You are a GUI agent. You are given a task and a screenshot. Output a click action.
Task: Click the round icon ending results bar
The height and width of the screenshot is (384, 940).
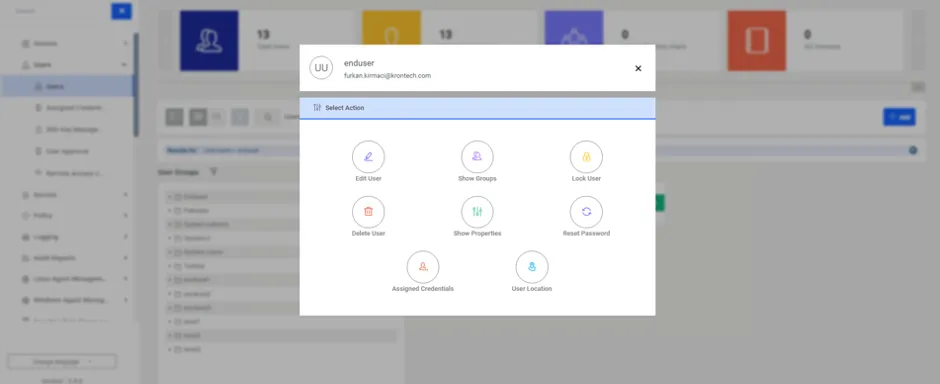click(x=912, y=150)
